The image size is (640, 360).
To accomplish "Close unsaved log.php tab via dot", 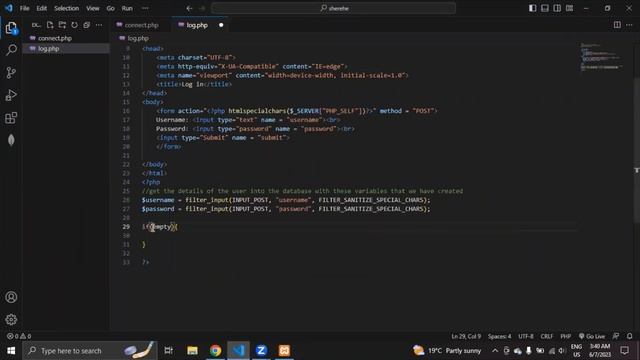I will coord(221,25).
